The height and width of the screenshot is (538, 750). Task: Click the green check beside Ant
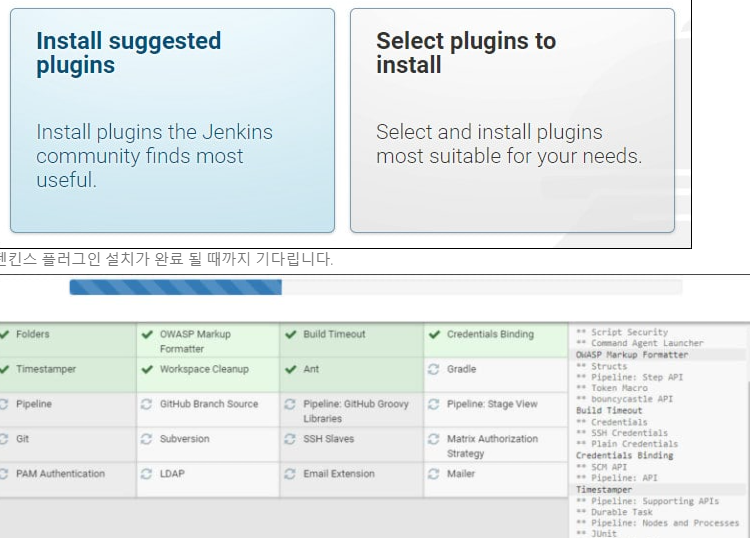coord(291,369)
